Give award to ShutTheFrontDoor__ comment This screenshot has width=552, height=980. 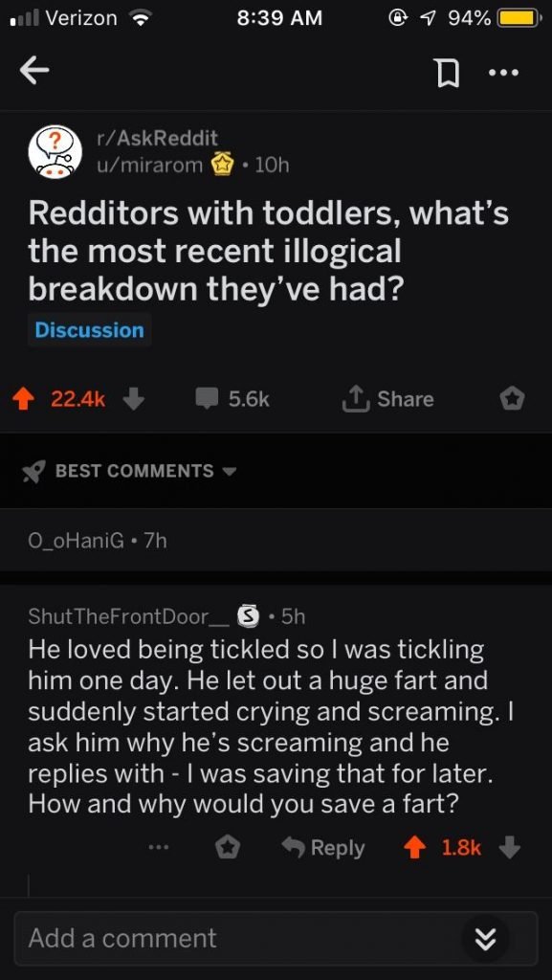pyautogui.click(x=228, y=848)
